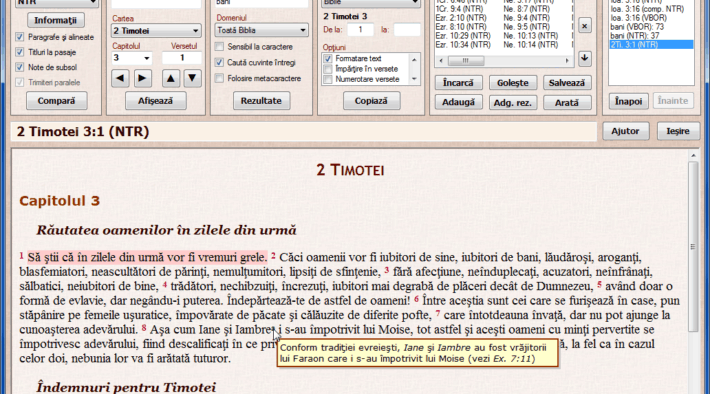Viewport: 710px width, 394px height.
Task: Enable Sensibil la caractere option
Action: pyautogui.click(x=219, y=47)
